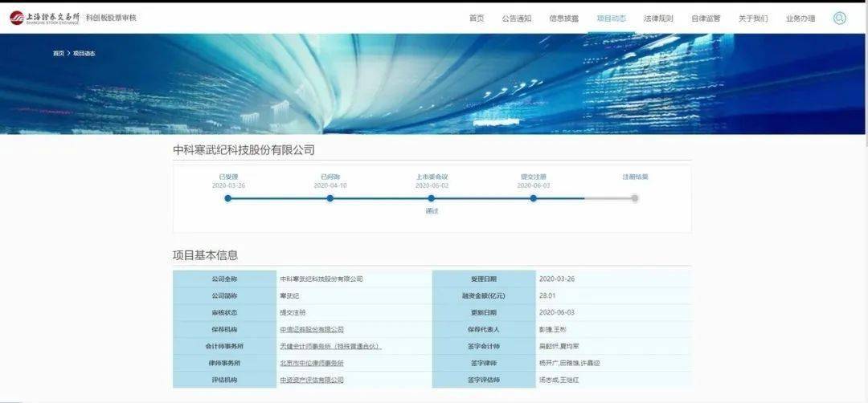868x403 pixels.
Task: Click 业务办理 in top navigation
Action: click(800, 18)
